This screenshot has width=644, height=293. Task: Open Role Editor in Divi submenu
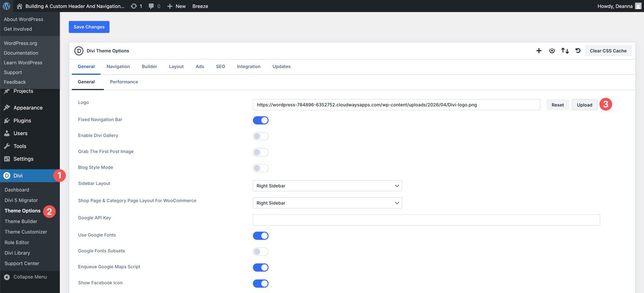[x=17, y=242]
